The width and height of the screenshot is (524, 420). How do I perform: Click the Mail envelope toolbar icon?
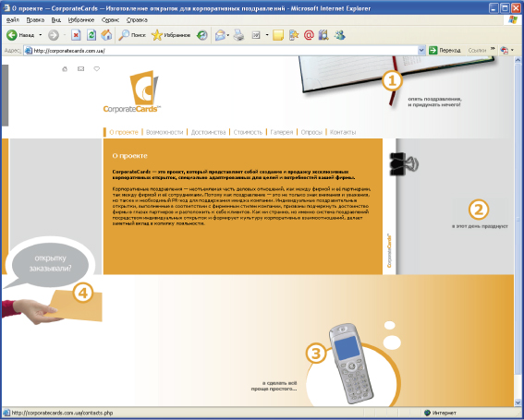[x=220, y=35]
